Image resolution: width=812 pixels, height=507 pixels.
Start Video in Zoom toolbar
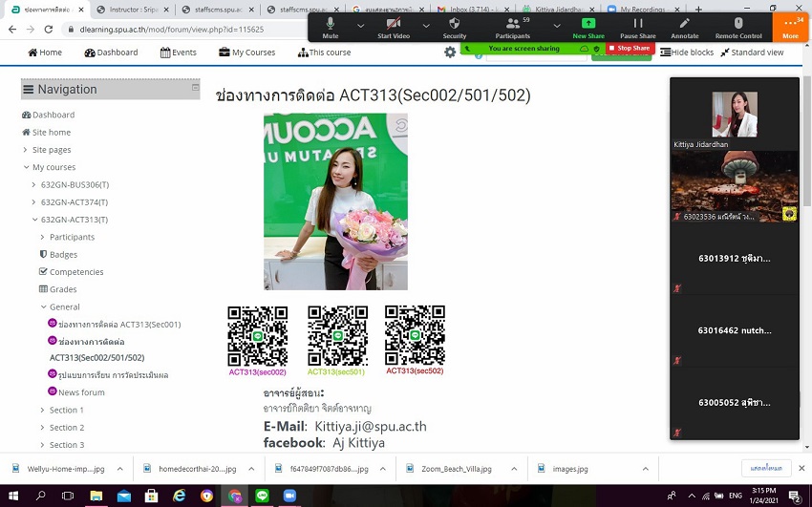point(394,28)
